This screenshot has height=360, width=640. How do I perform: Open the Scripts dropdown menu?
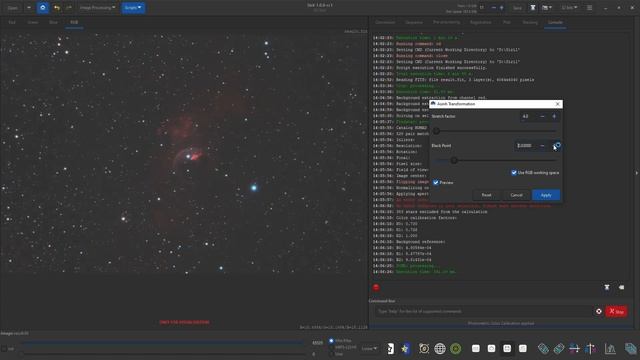click(133, 8)
